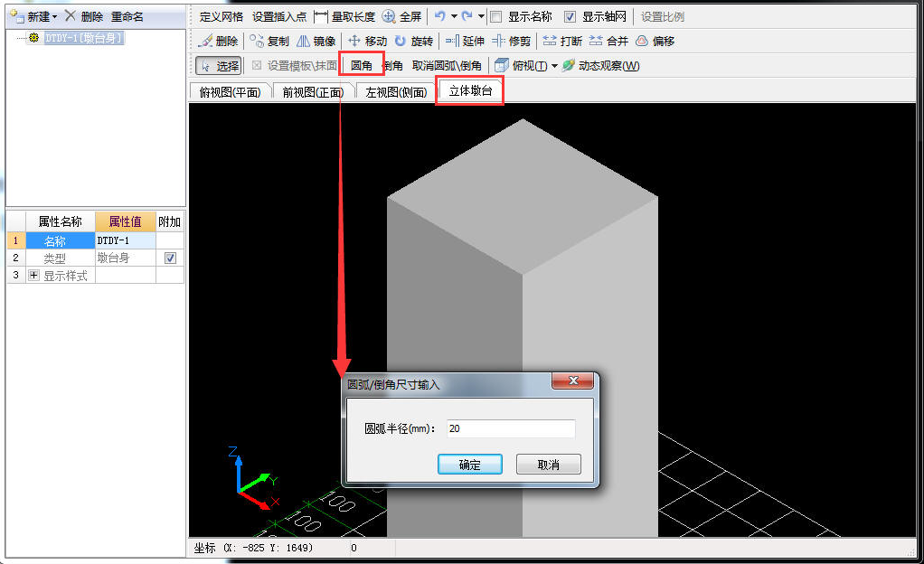This screenshot has height=564, width=924.
Task: Select the 复制 copy tool
Action: [269, 41]
